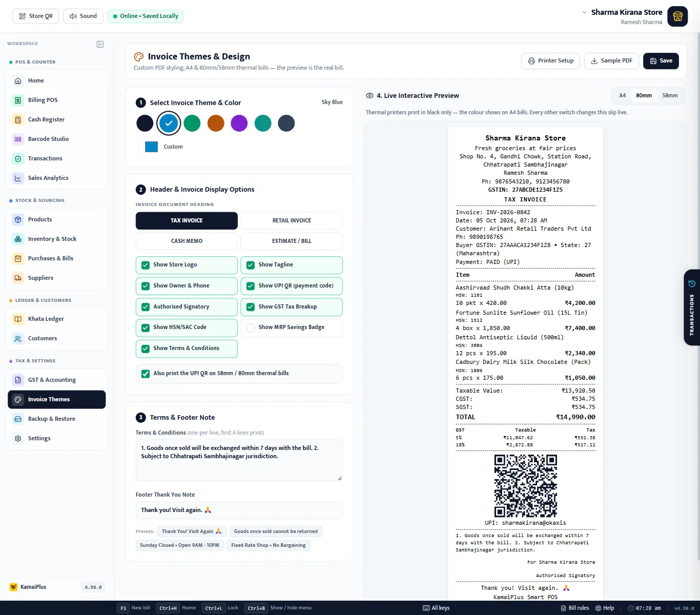The image size is (700, 615).
Task: Open Bill rules in status bar
Action: [x=574, y=608]
